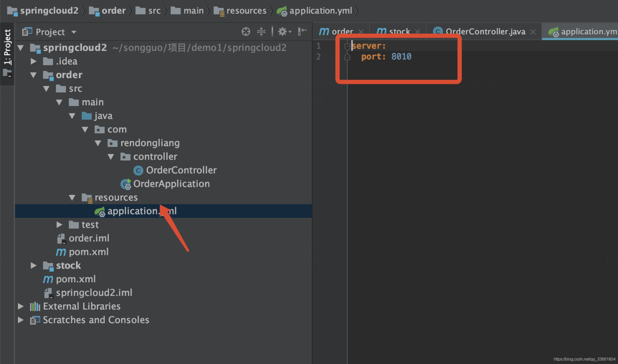Fold the server block at line 1
Viewport: 618px width, 364px height.
347,46
